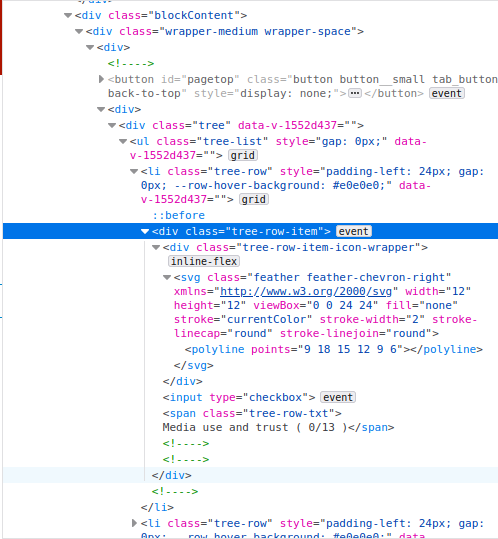Image resolution: width=498 pixels, height=539 pixels.
Task: Toggle the inline-flex badge on icon-wrapper div
Action: tap(204, 261)
